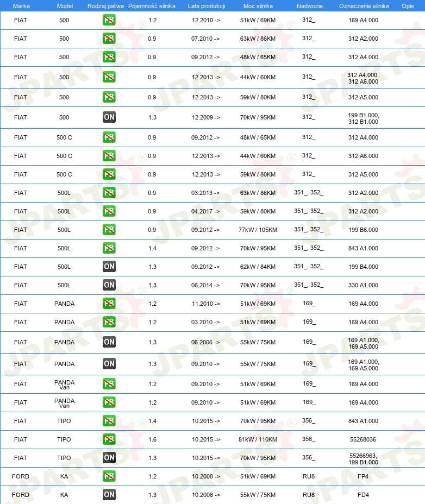Click engine codes 55266963, 199 B1.000
The width and height of the screenshot is (425, 504).
coord(363,459)
